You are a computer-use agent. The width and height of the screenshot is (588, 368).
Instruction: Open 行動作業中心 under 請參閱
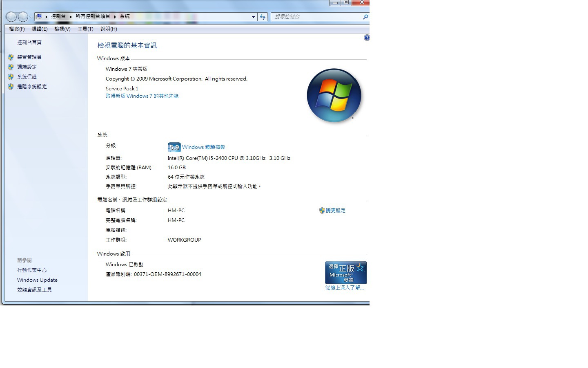(x=32, y=270)
